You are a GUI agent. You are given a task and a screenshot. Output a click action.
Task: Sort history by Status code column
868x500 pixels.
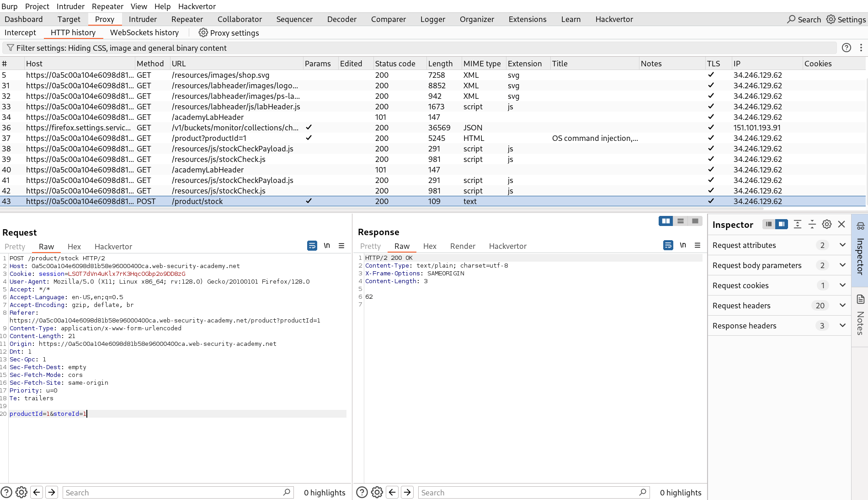pos(395,64)
